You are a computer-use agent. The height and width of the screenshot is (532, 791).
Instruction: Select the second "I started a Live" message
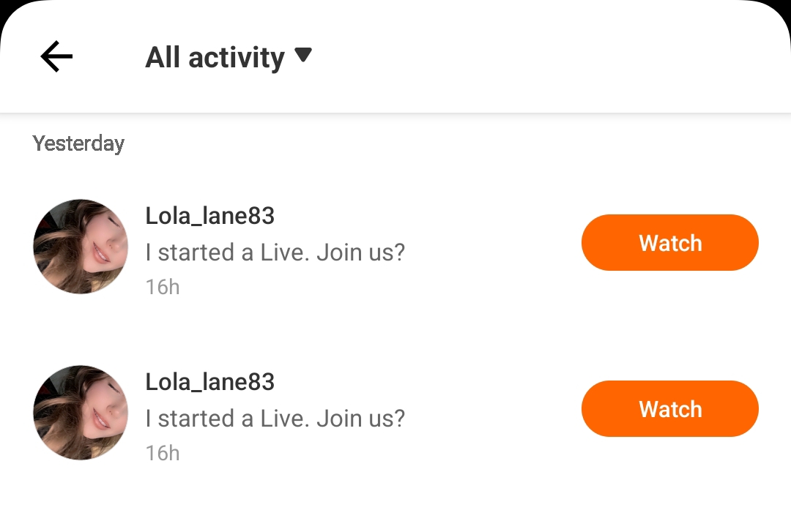click(x=275, y=419)
